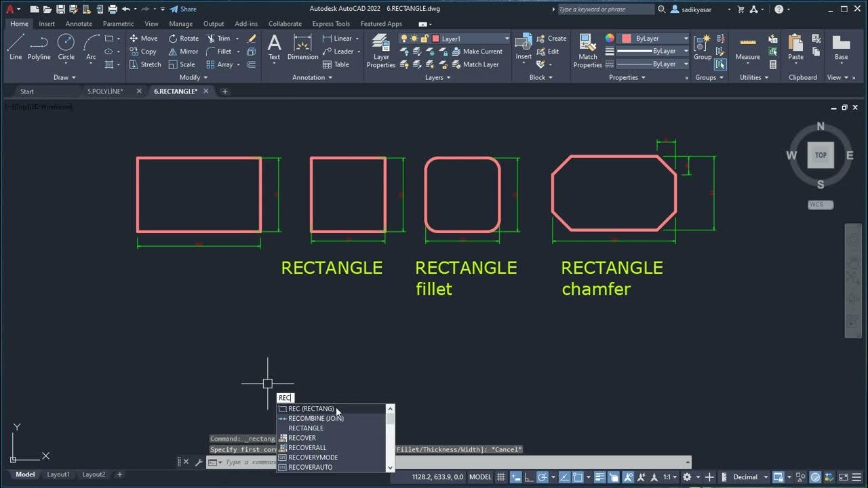This screenshot has width=868, height=488.
Task: Expand the Annotation panel
Action: pos(313,77)
